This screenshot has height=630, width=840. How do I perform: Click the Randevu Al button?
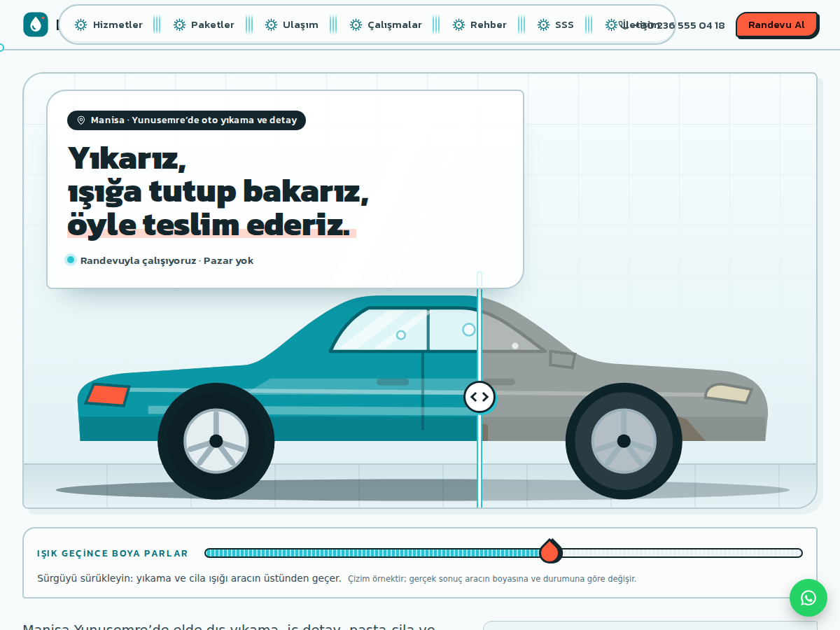pos(776,24)
